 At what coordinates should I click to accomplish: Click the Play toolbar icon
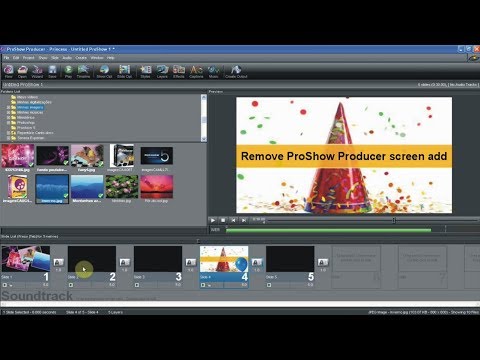68,70
